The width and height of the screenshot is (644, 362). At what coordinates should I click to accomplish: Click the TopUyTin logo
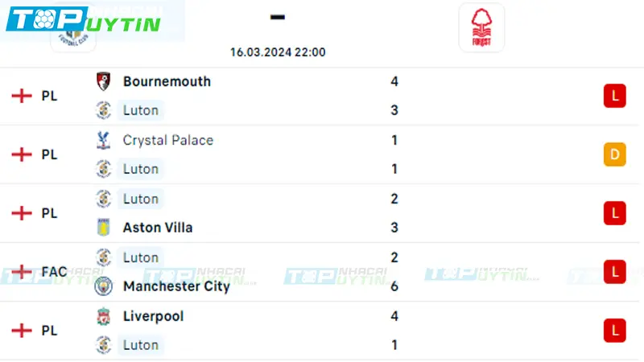click(x=84, y=19)
